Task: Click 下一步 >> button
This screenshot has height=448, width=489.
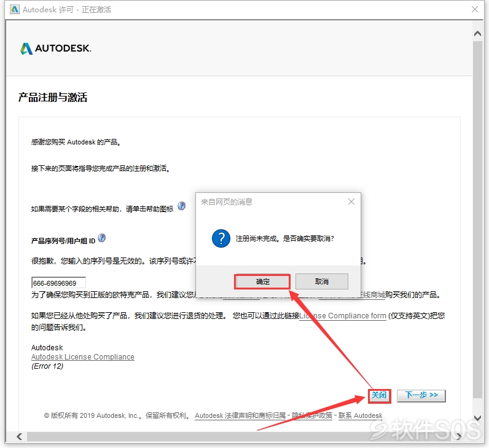Action: click(421, 395)
